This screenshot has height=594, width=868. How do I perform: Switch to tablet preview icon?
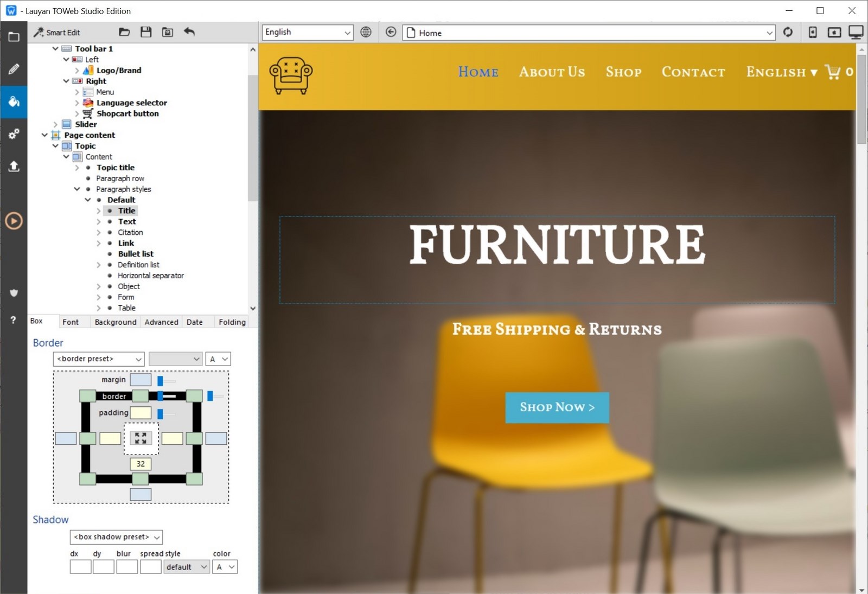(x=834, y=32)
